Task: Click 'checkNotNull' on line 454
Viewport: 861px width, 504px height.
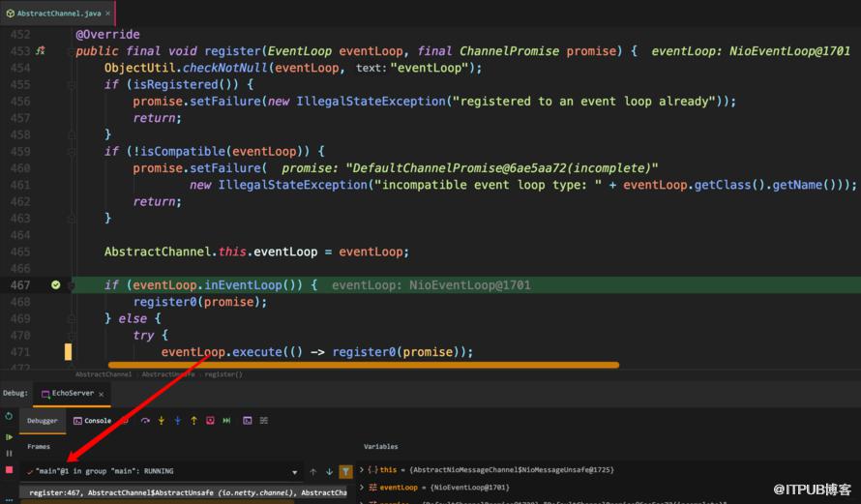Action: 225,68
